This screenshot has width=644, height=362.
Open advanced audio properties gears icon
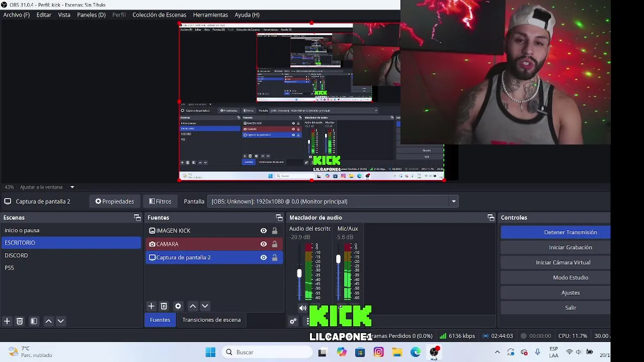point(293,321)
